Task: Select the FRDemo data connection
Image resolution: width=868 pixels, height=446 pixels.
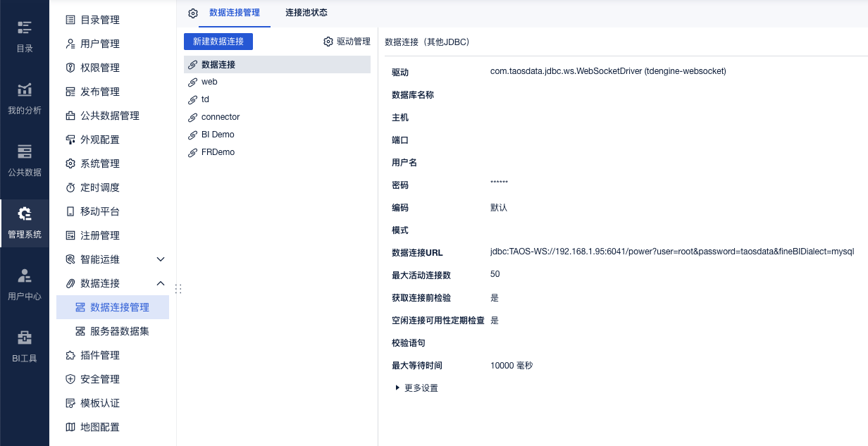Action: click(x=218, y=152)
